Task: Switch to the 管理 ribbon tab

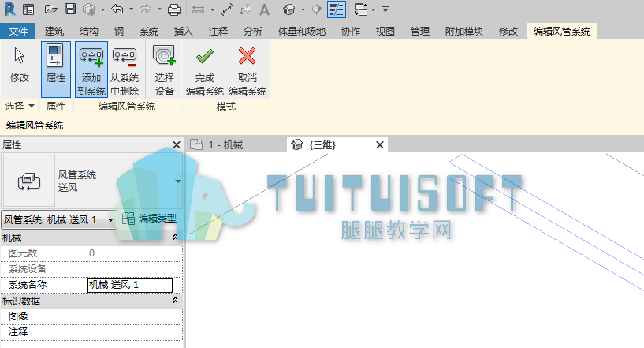Action: pyautogui.click(x=420, y=32)
